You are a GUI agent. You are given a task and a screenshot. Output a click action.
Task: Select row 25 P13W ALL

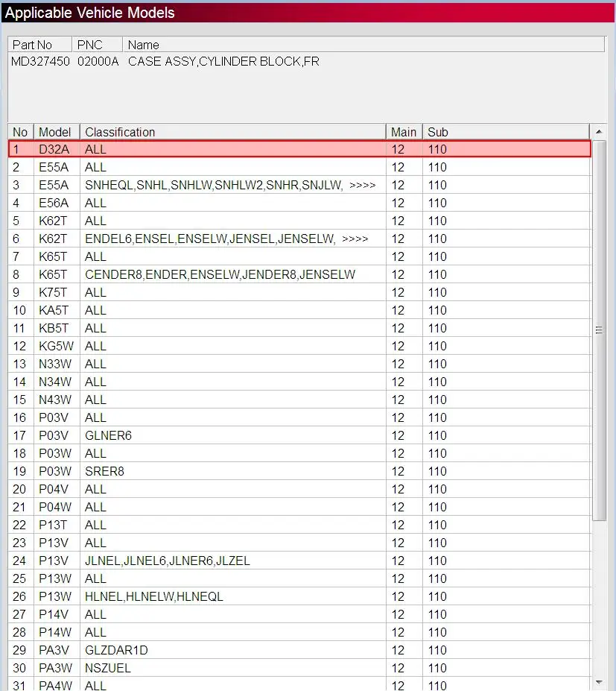[299, 578]
